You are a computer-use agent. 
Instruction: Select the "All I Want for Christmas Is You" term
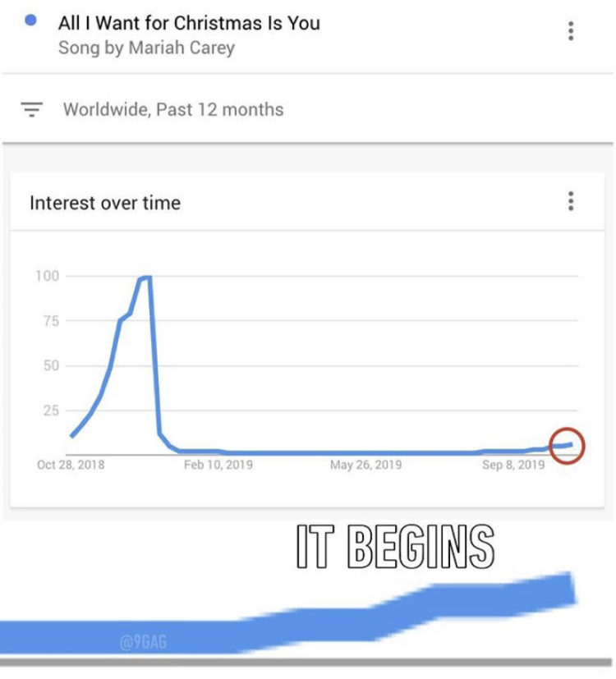coord(189,23)
